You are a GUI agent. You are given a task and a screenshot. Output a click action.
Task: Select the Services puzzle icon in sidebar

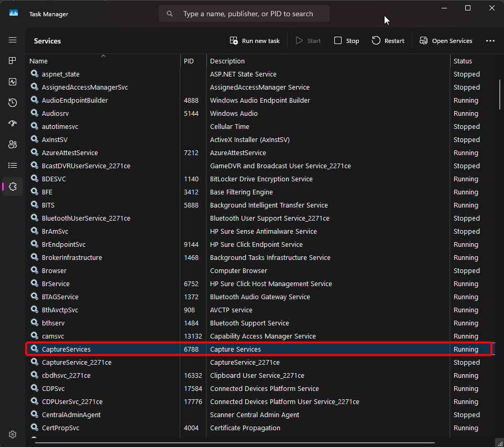pyautogui.click(x=13, y=187)
